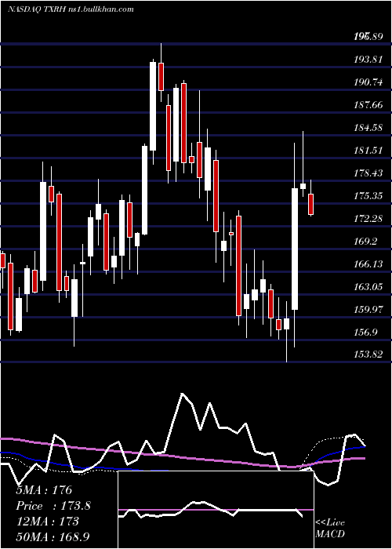This screenshot has width=392, height=549.
Task: Click the 5MA : 176 value
Action: (x=44, y=490)
